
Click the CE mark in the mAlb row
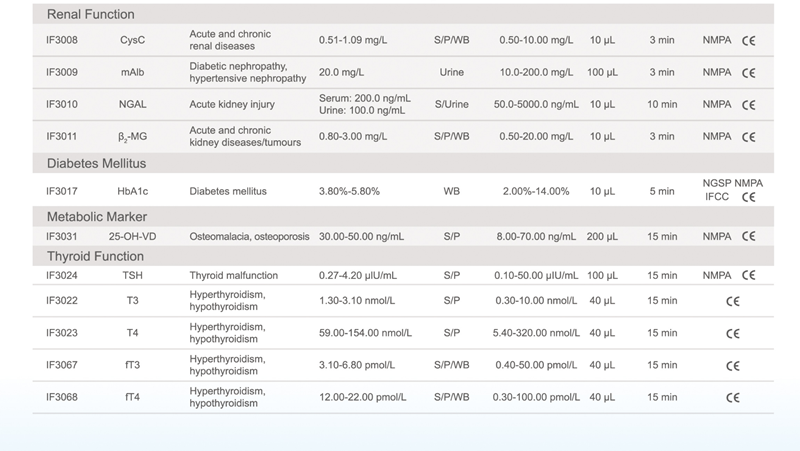748,73
